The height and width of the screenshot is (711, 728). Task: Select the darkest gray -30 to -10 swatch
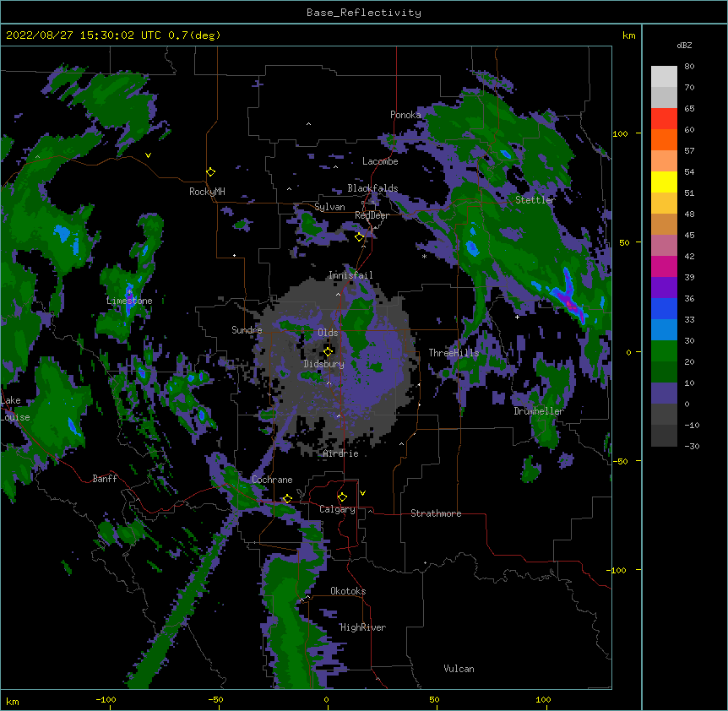[x=664, y=436]
